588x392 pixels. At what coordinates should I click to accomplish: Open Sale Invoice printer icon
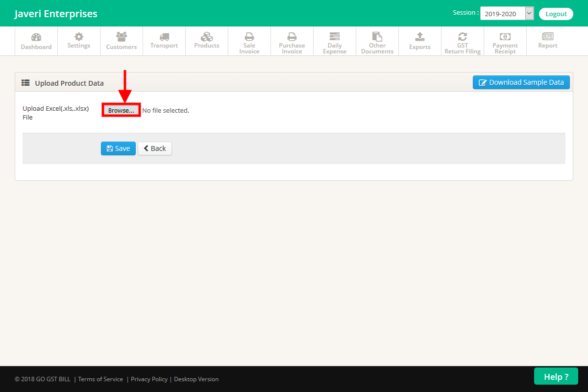pyautogui.click(x=249, y=37)
